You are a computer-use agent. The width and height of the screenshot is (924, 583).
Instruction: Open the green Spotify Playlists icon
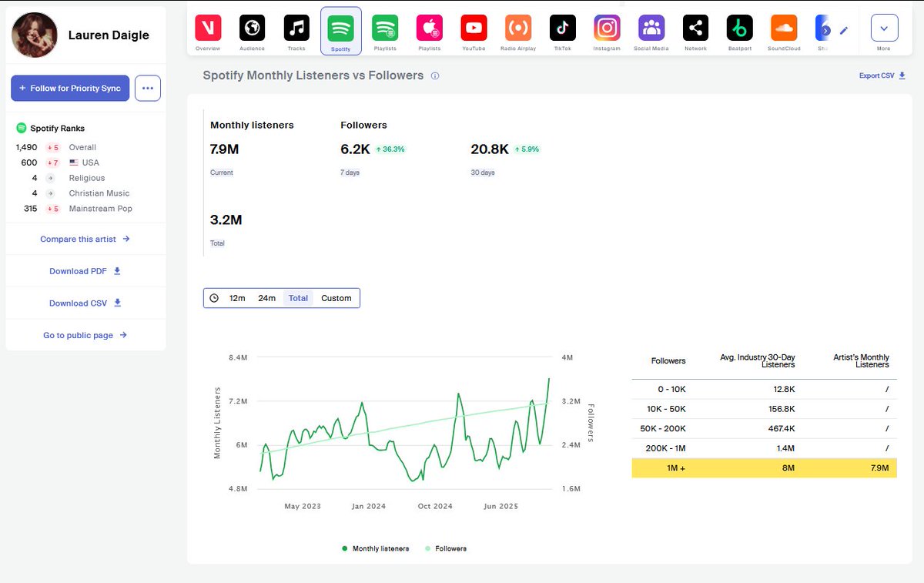(385, 28)
